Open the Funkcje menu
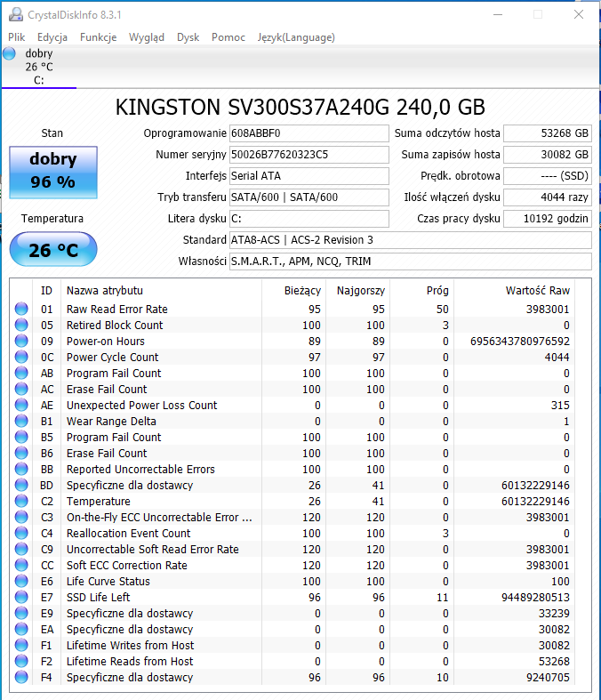This screenshot has height=700, width=601. pos(98,37)
